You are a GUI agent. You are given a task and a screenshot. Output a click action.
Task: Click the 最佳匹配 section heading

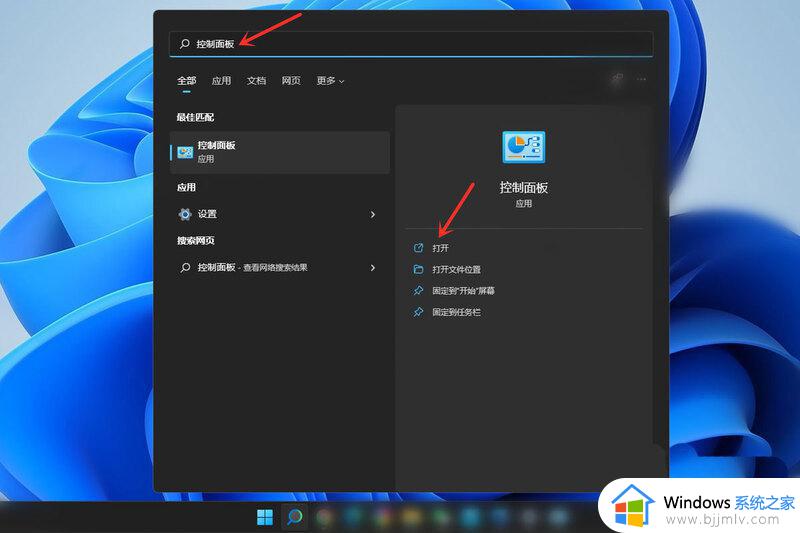[195, 117]
